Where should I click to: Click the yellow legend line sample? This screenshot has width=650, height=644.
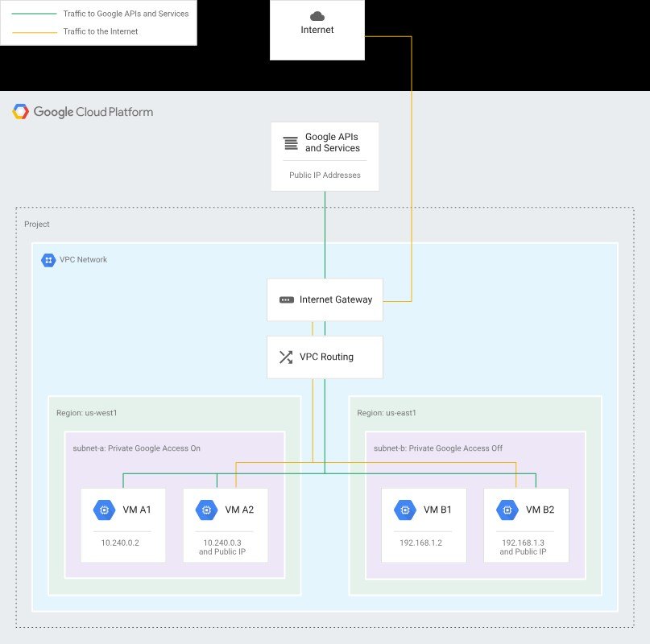click(35, 32)
